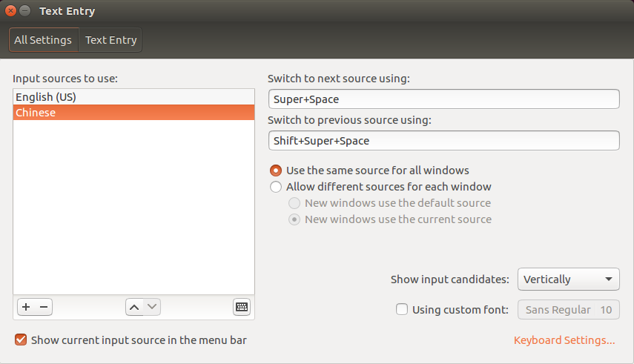The width and height of the screenshot is (634, 364).
Task: Minimize the Text Entry window
Action: click(25, 11)
